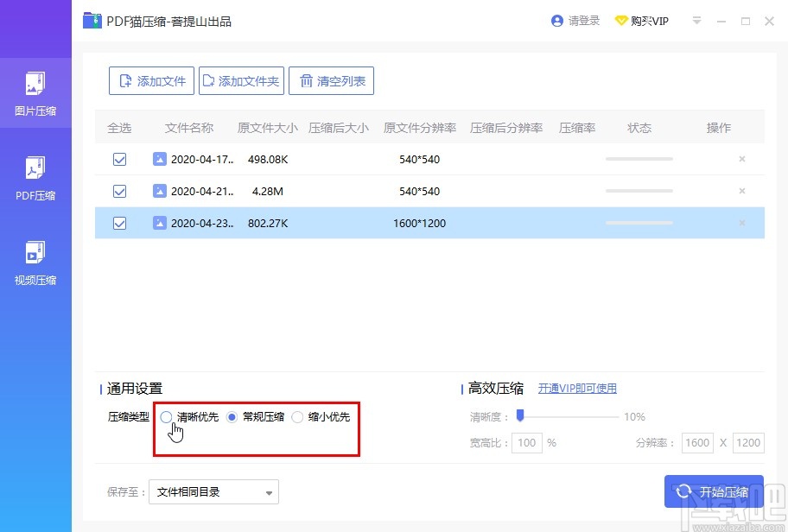Click the 原文件大小 column header
This screenshot has height=532, width=788.
tap(267, 128)
